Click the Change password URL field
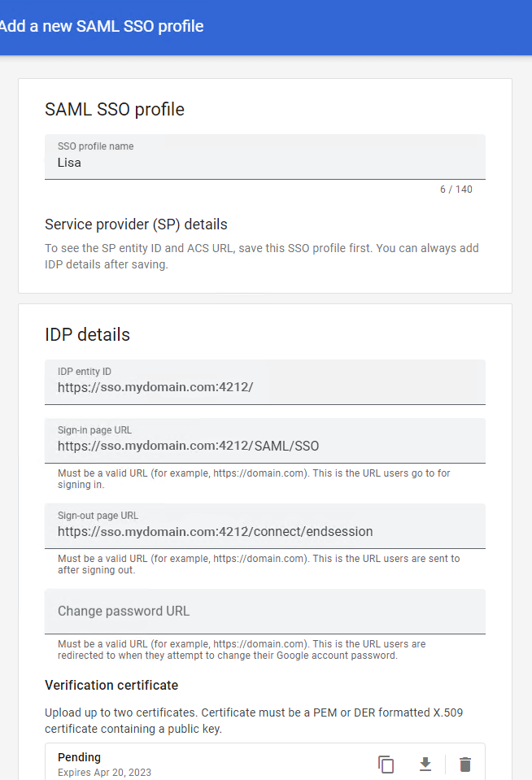532x780 pixels. [264, 611]
